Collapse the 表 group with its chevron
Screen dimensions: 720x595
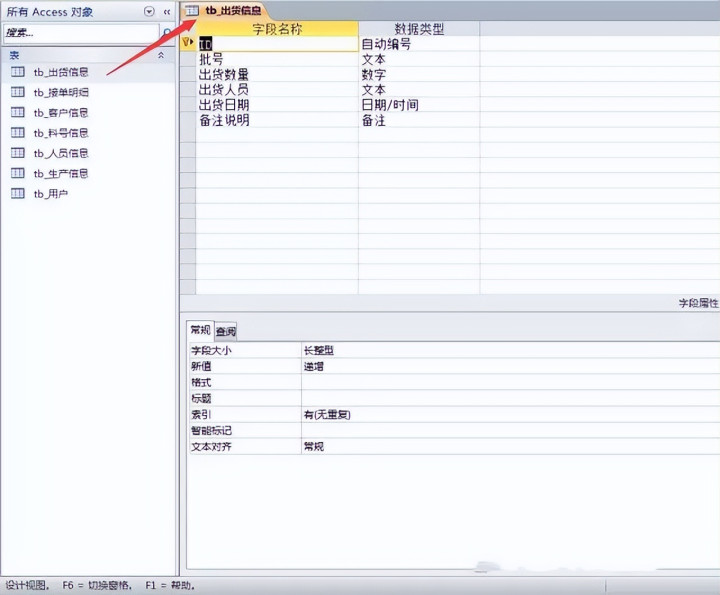pyautogui.click(x=161, y=55)
